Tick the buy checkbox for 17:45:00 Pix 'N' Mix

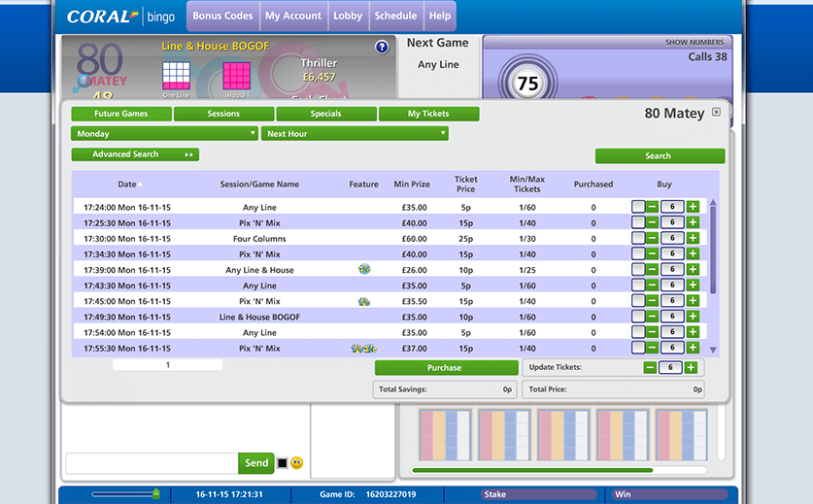pyautogui.click(x=638, y=300)
